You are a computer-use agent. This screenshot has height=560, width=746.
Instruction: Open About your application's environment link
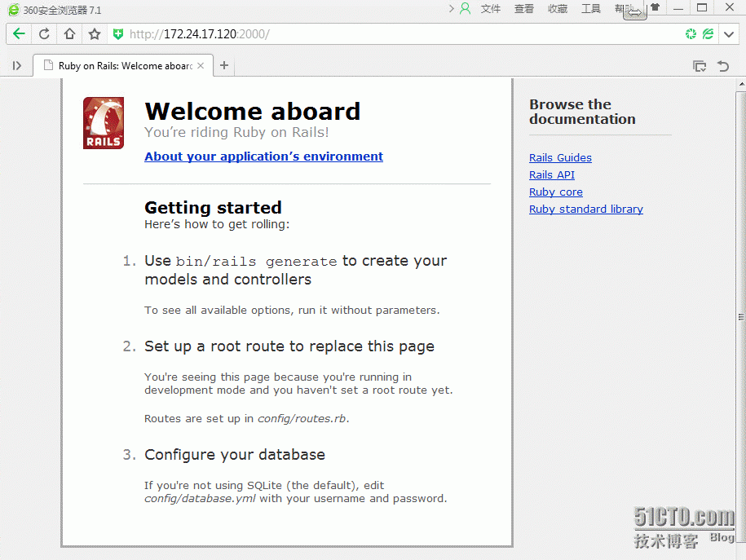(x=263, y=157)
